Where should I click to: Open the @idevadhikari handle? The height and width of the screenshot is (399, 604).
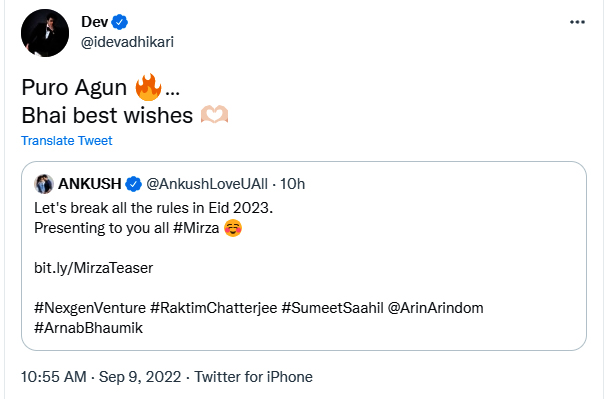point(127,42)
